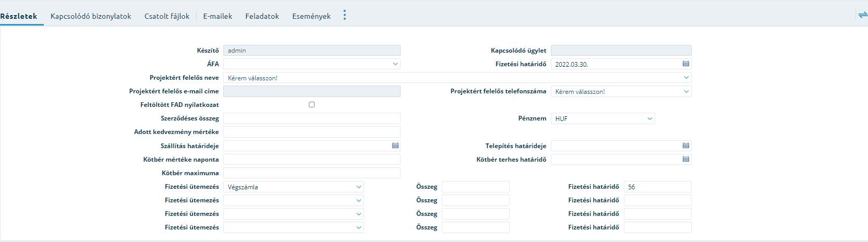Switch to the Csatolt fájlok tab
868x242 pixels.
(167, 16)
